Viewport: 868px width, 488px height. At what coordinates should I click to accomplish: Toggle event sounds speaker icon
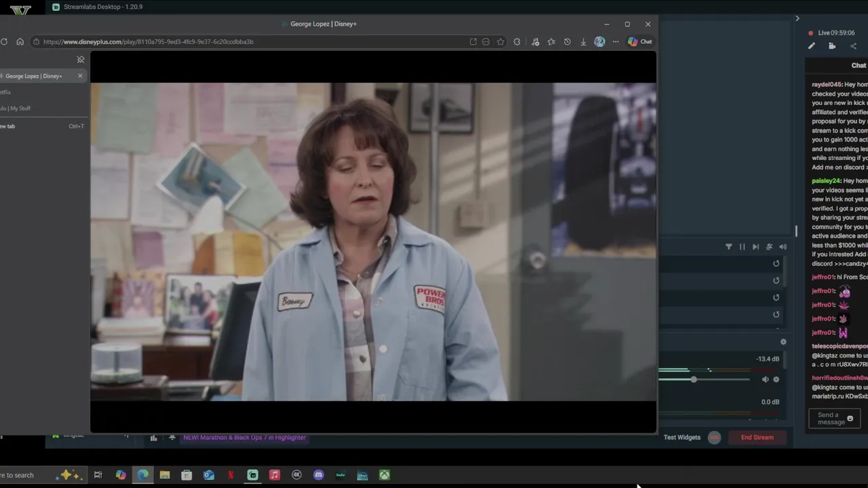pos(783,247)
